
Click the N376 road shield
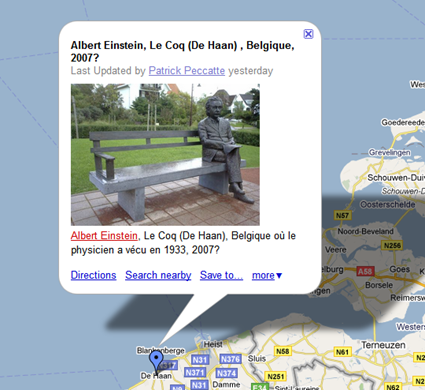tap(231, 359)
